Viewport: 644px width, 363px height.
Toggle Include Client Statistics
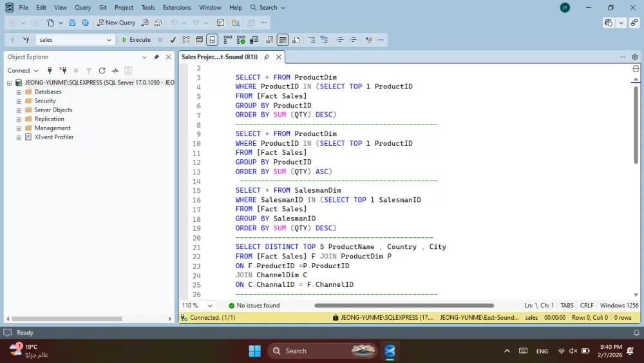(254, 40)
